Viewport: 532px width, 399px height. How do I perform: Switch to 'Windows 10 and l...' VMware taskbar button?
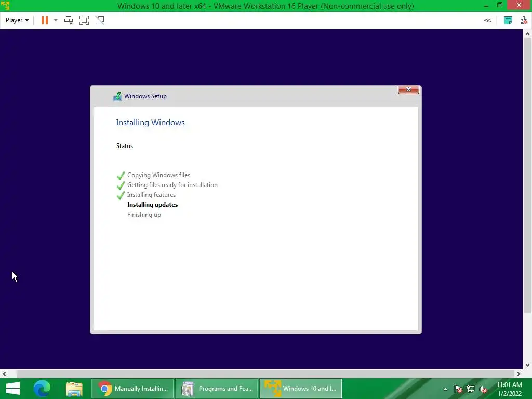tap(301, 389)
